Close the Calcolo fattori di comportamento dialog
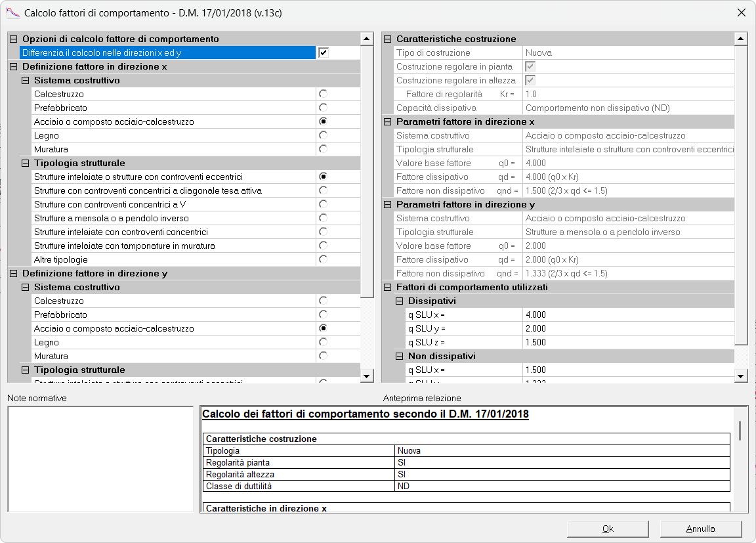The image size is (756, 543). click(x=742, y=12)
